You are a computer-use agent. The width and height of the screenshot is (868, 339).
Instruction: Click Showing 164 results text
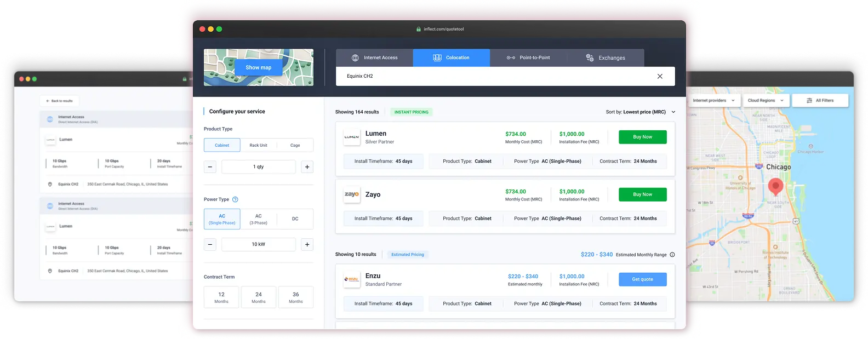pos(357,112)
